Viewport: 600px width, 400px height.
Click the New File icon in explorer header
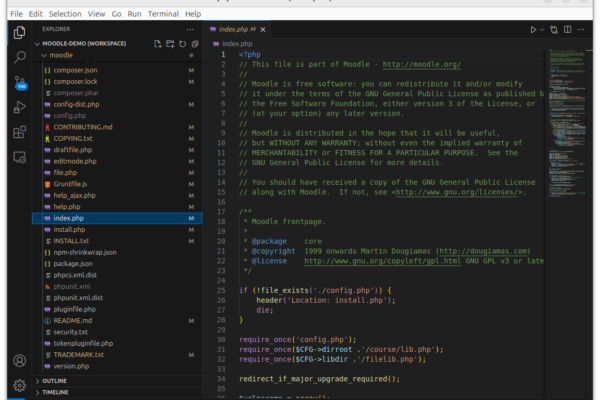(x=157, y=44)
